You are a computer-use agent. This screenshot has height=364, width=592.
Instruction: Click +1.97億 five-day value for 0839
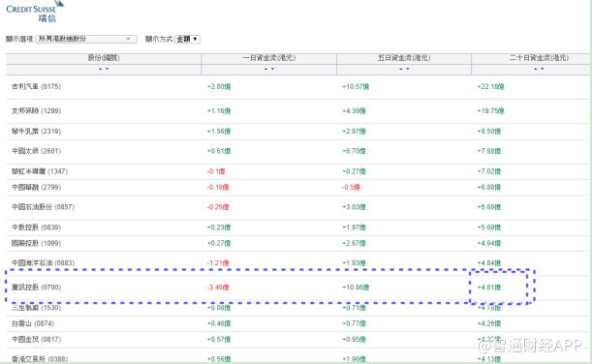tap(354, 227)
